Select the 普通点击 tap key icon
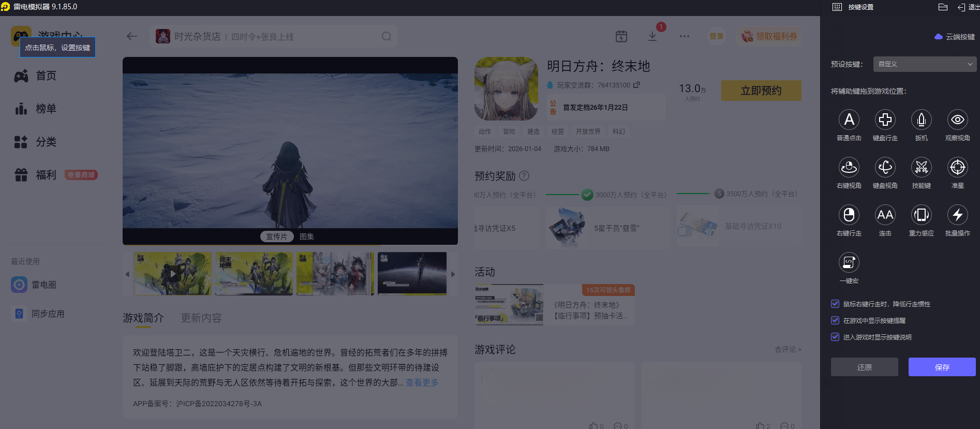 click(849, 120)
